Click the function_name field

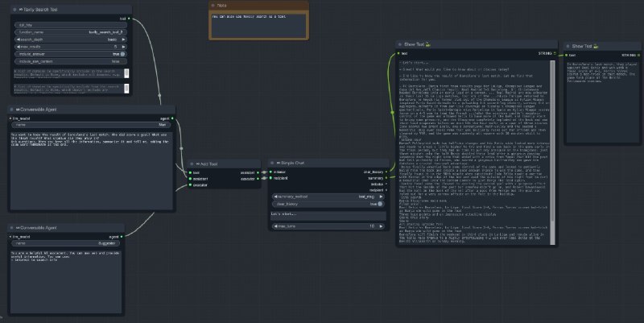(71, 32)
